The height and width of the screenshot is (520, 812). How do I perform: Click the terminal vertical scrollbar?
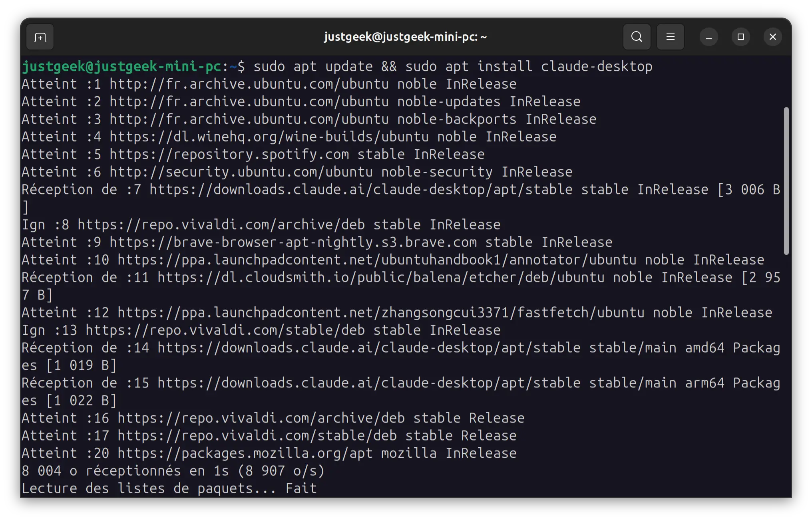pyautogui.click(x=786, y=181)
